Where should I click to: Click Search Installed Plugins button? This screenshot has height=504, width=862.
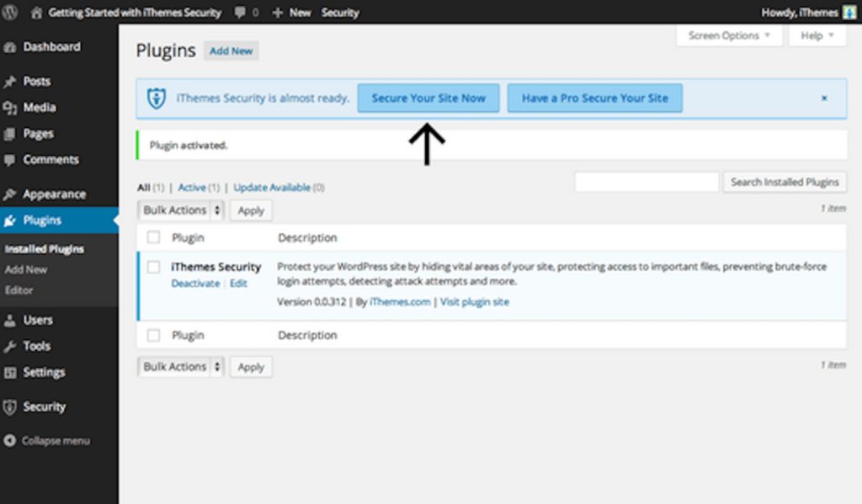click(785, 182)
